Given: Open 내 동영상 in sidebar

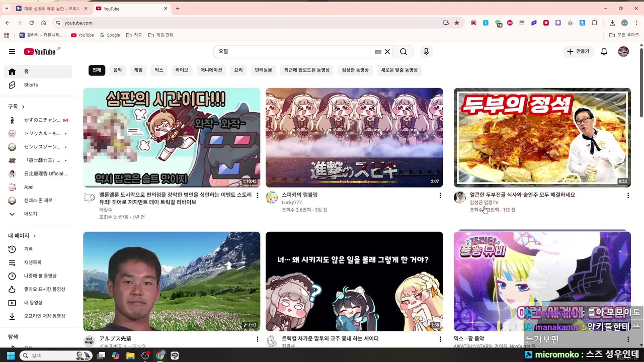Looking at the screenshot, I should 38,303.
